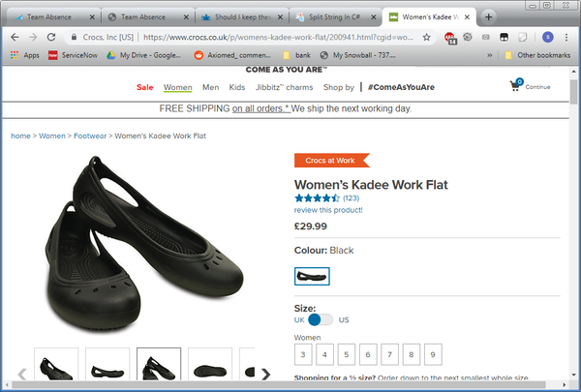Select women's size 9

[x=433, y=354]
